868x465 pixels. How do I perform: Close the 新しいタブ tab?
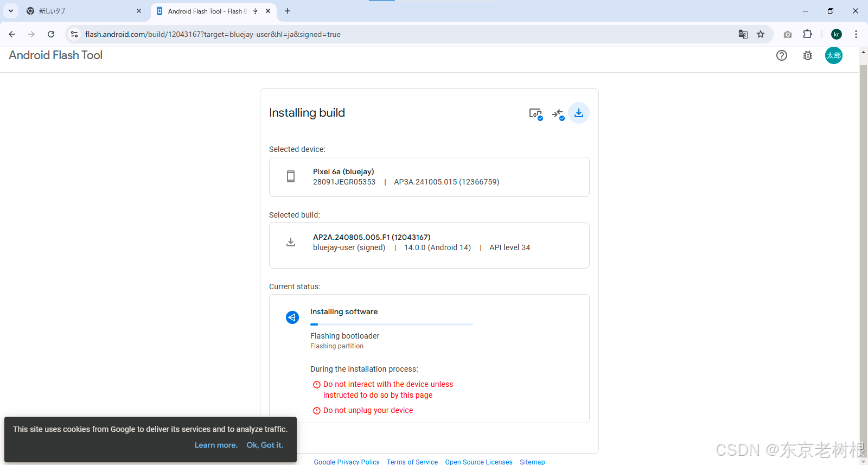[139, 11]
